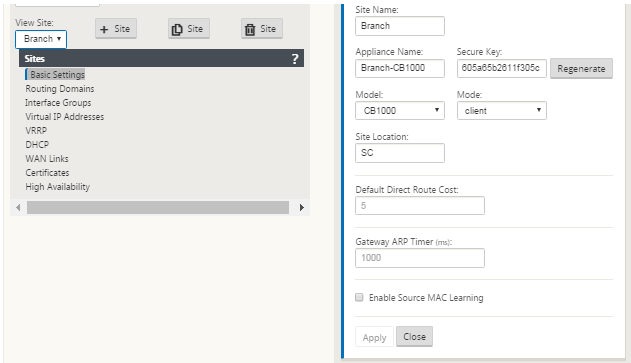
Task: Open the WAN Links section
Action: pos(47,159)
